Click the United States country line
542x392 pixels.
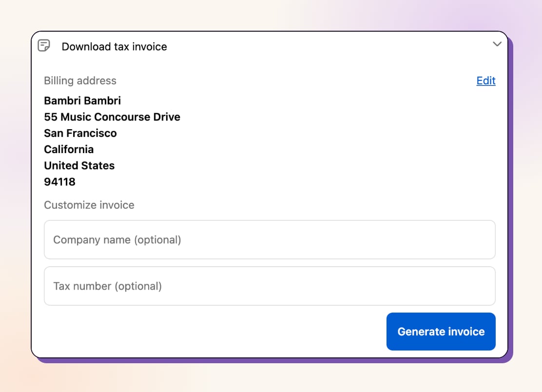pyautogui.click(x=79, y=166)
